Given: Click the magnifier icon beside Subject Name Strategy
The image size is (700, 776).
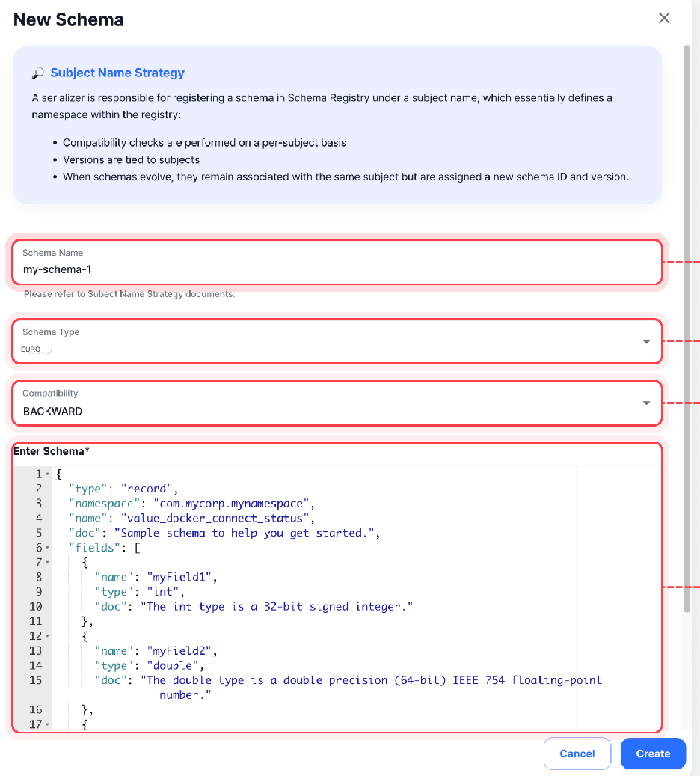Looking at the screenshot, I should click(37, 73).
